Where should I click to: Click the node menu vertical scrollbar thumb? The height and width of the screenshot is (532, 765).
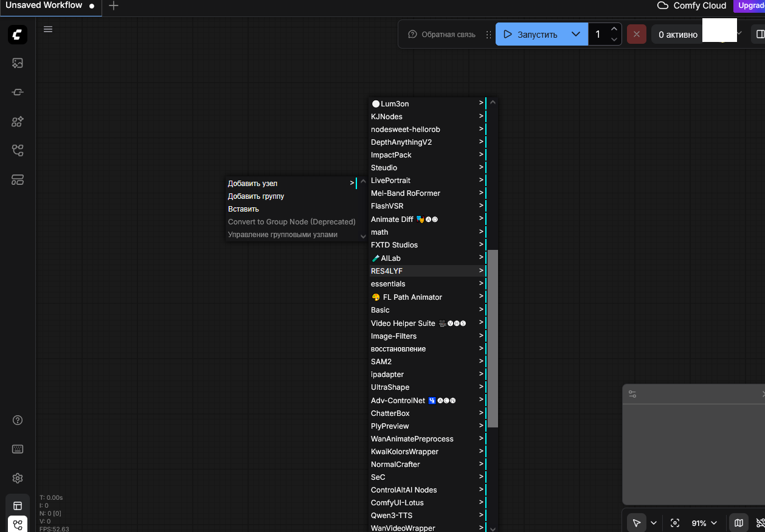[493, 337]
